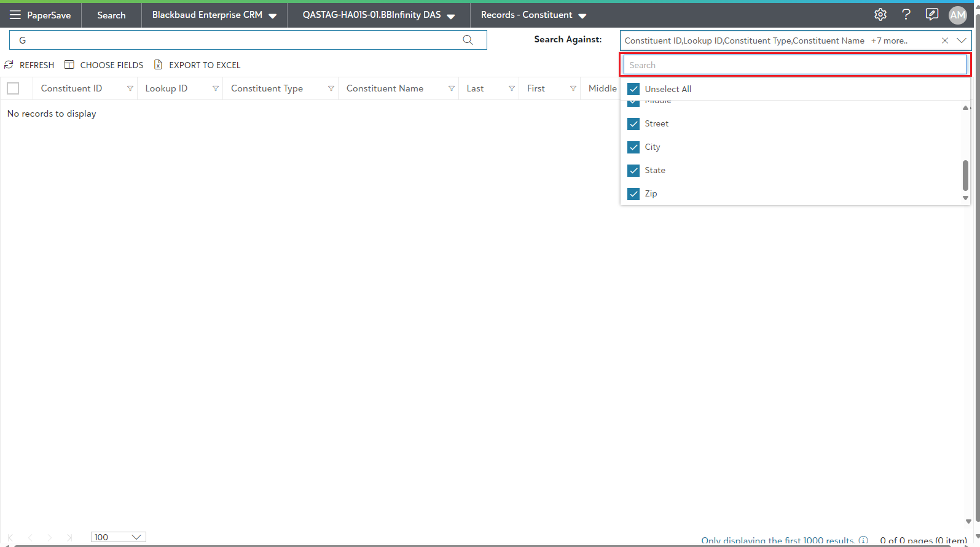Click the REFRESH button
This screenshot has width=980, height=547.
29,65
